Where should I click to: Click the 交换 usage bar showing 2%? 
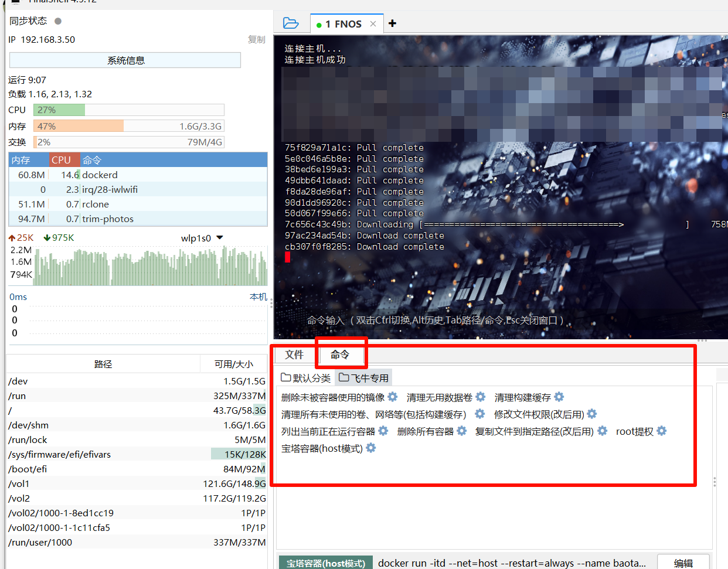pyautogui.click(x=128, y=142)
